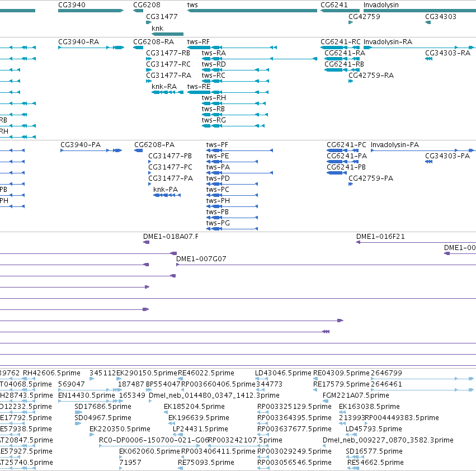Click the CG3940-RA transcript label
Screen dimensions: 476x471
(79, 41)
